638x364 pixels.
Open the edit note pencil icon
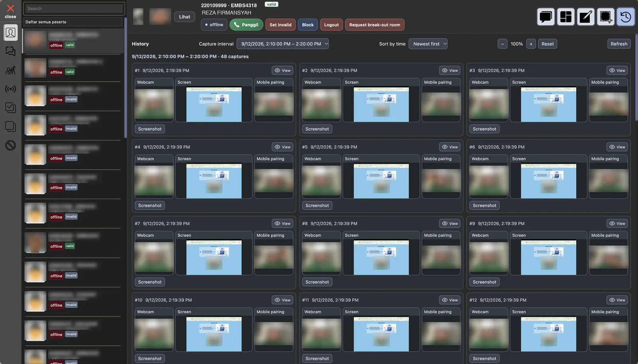(x=586, y=17)
